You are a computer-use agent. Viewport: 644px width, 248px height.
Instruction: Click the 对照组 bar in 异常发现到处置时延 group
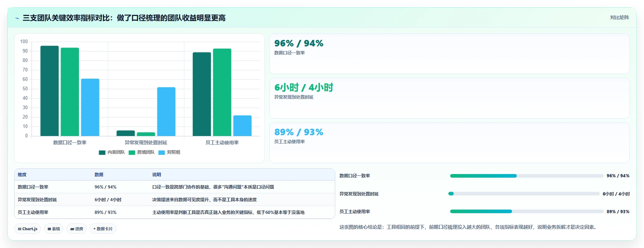pyautogui.click(x=166, y=112)
